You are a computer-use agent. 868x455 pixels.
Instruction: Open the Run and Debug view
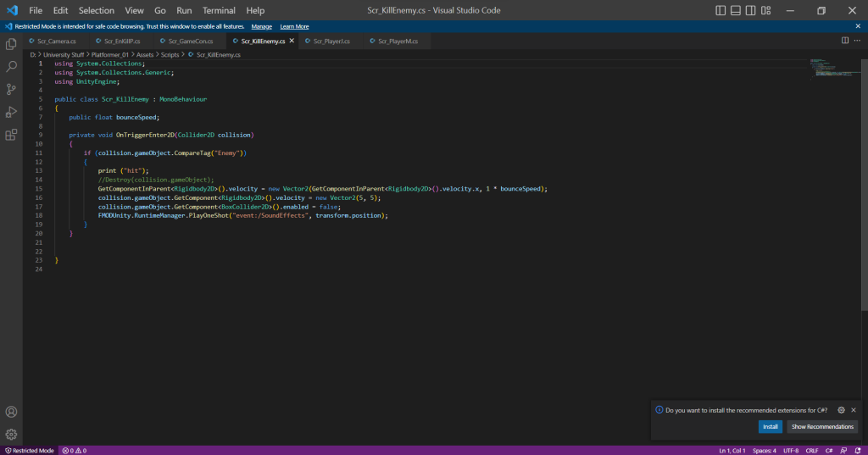click(x=11, y=112)
